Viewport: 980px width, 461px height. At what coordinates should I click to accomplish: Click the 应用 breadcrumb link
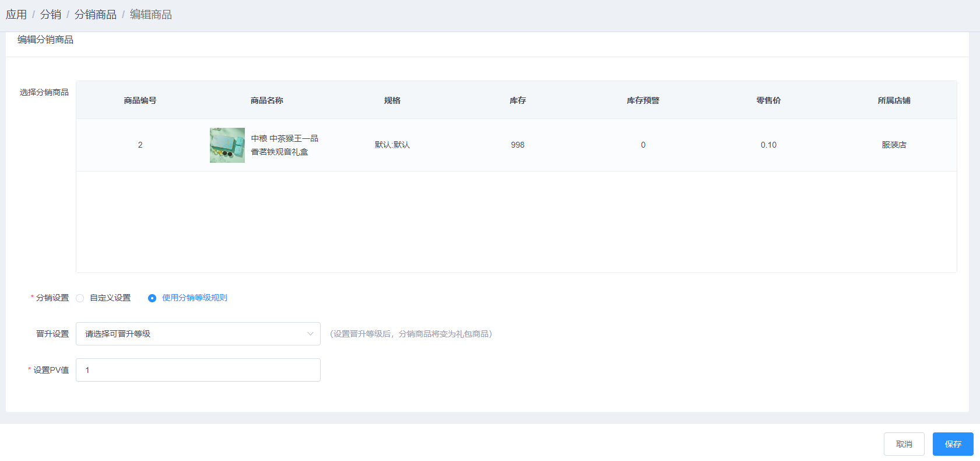16,15
